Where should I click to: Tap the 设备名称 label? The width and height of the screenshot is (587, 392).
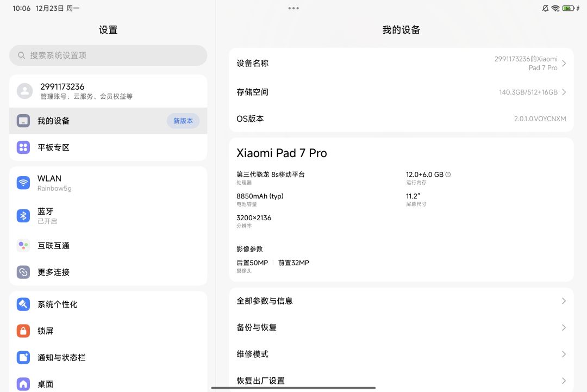click(x=252, y=63)
